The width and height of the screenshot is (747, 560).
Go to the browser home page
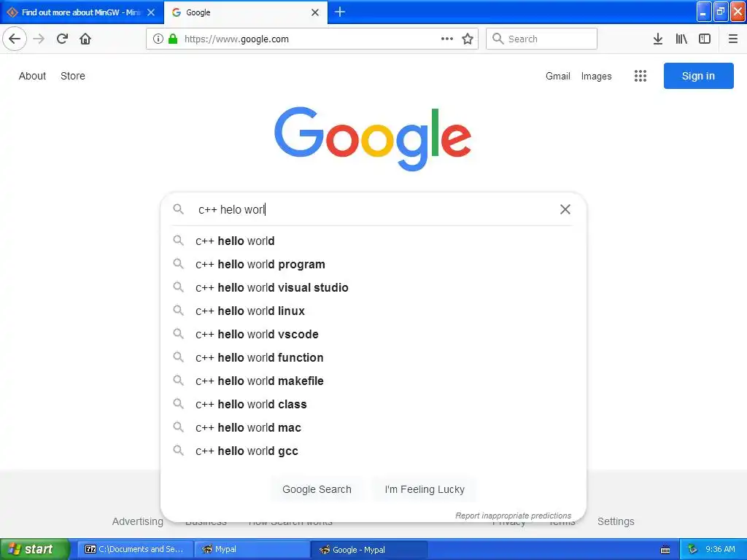pos(85,39)
